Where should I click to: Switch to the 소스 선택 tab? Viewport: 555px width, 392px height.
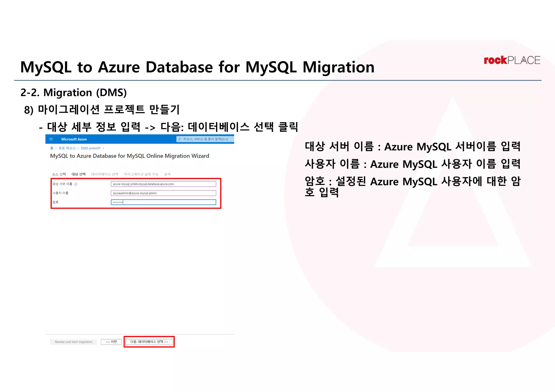point(59,174)
